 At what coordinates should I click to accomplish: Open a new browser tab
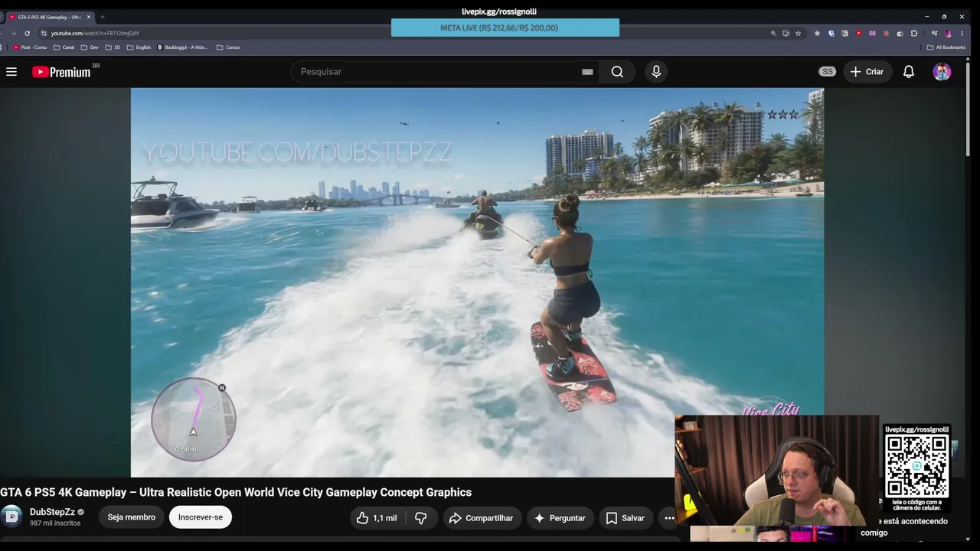point(102,17)
